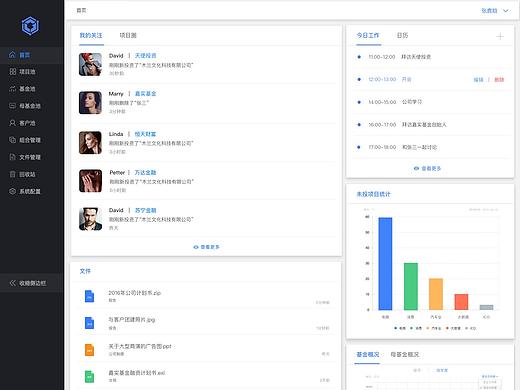
Task: Click the blue hexagon app logo
Action: point(30,26)
